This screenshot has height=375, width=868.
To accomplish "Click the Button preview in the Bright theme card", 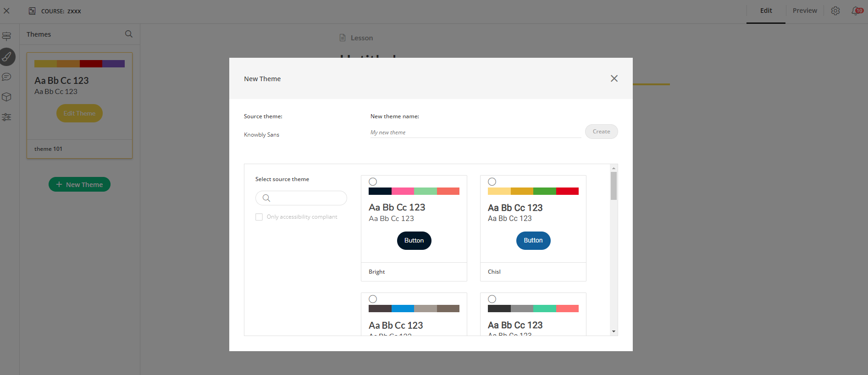I will (x=414, y=241).
